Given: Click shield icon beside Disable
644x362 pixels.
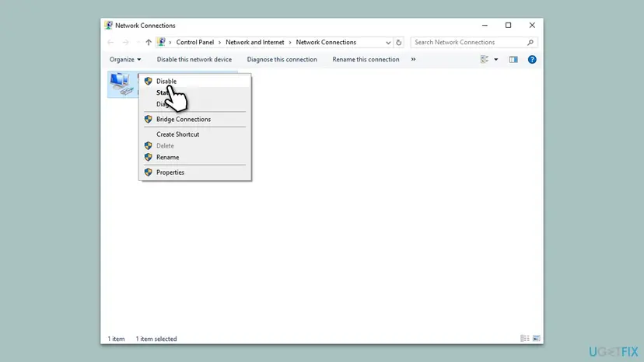Looking at the screenshot, I should point(149,82).
